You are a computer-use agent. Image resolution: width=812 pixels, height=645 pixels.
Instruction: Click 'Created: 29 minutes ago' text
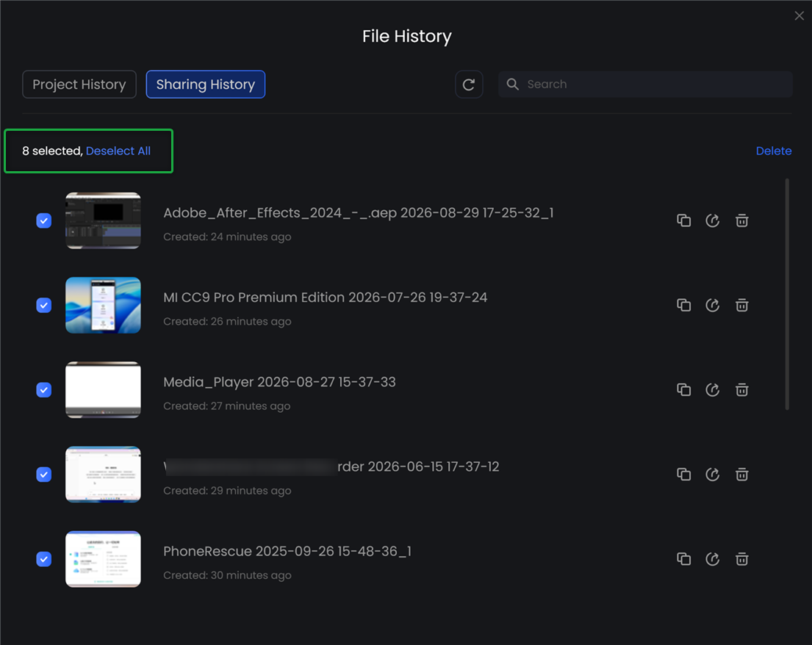coord(227,490)
